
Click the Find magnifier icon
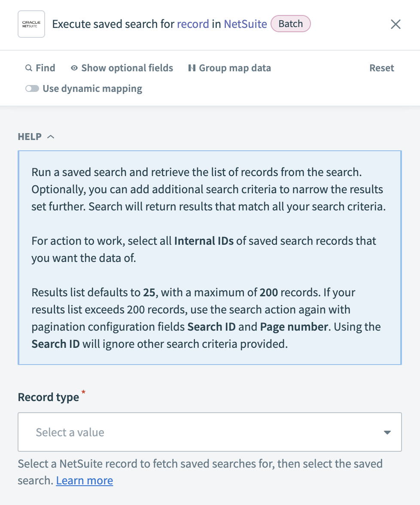28,68
